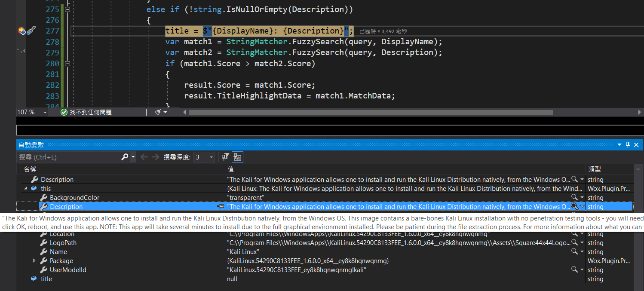This screenshot has height=291, width=644.
Task: Open the Autos window position dropdown arrow
Action: click(619, 145)
